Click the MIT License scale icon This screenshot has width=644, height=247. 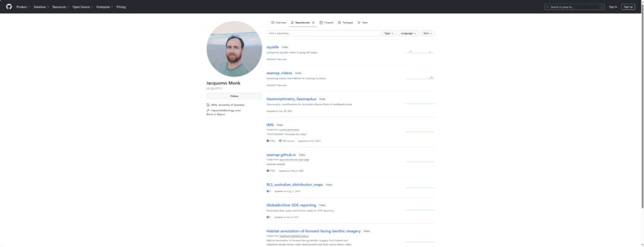click(280, 141)
